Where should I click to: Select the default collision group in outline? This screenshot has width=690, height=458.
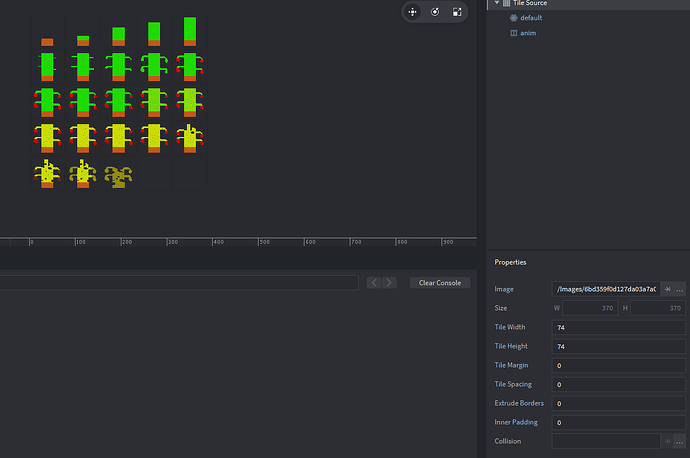(x=531, y=18)
